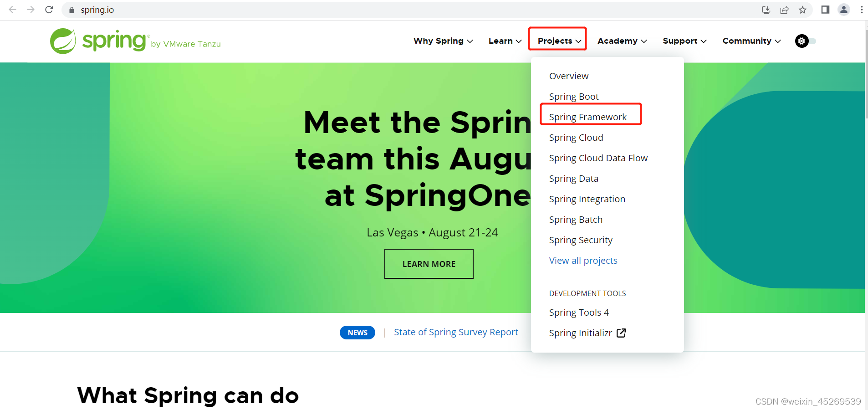Click the download icon in the toolbar
Image resolution: width=868 pixels, height=410 pixels.
click(766, 10)
